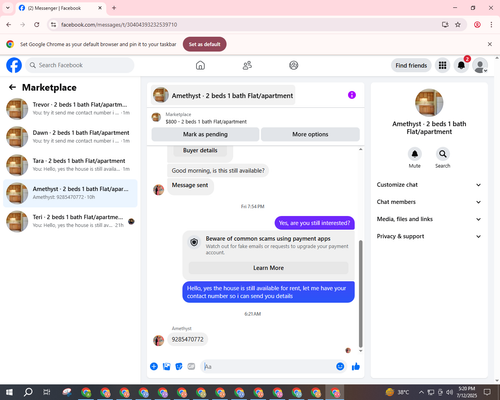This screenshot has width=500, height=400.
Task: Search in conversation magnifier icon
Action: pyautogui.click(x=443, y=154)
